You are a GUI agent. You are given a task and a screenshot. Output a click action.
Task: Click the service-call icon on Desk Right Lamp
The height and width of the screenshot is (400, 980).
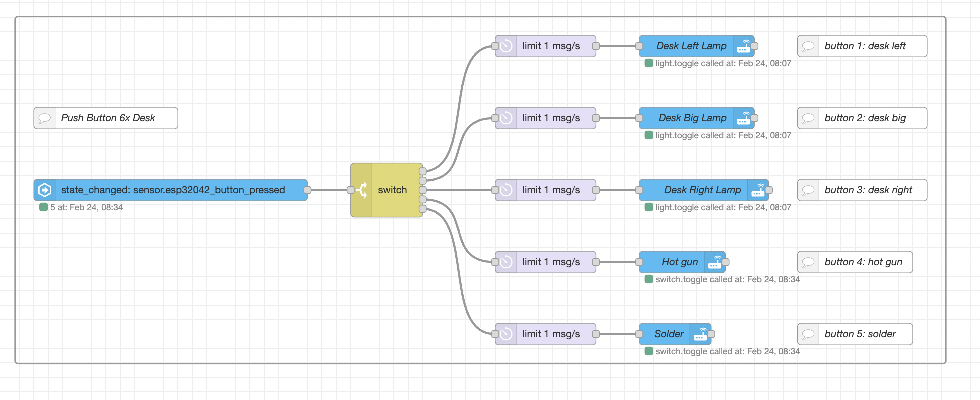pyautogui.click(x=758, y=190)
